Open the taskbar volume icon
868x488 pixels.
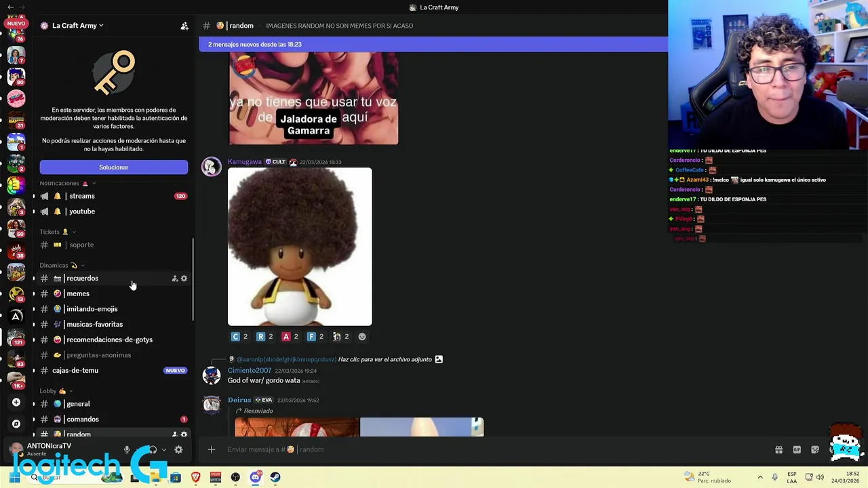click(820, 477)
